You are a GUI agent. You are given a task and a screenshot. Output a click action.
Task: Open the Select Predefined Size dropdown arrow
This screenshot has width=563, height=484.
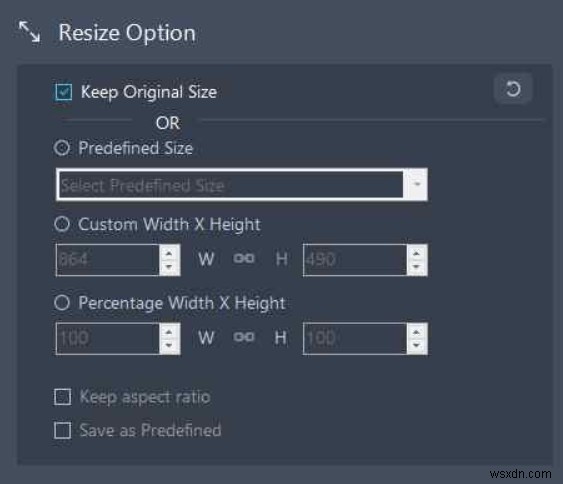[x=417, y=184]
